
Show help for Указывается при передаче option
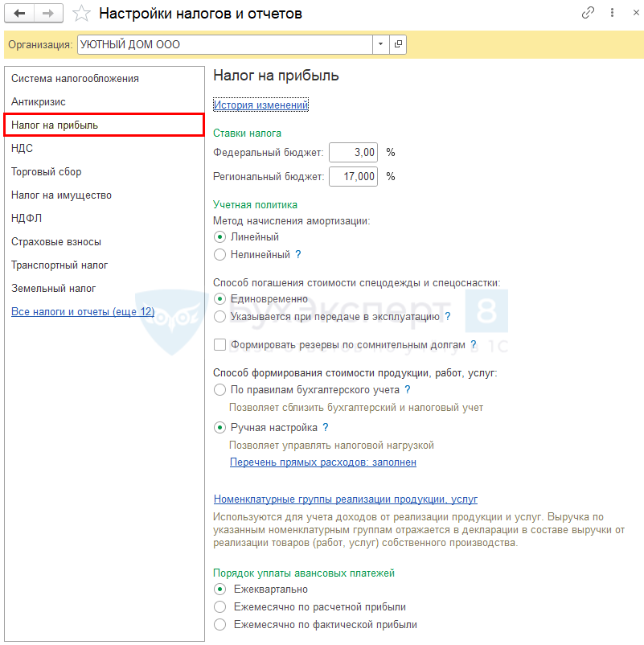point(448,316)
